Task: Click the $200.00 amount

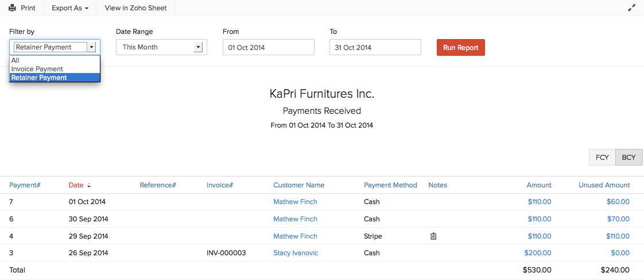Action: click(538, 253)
